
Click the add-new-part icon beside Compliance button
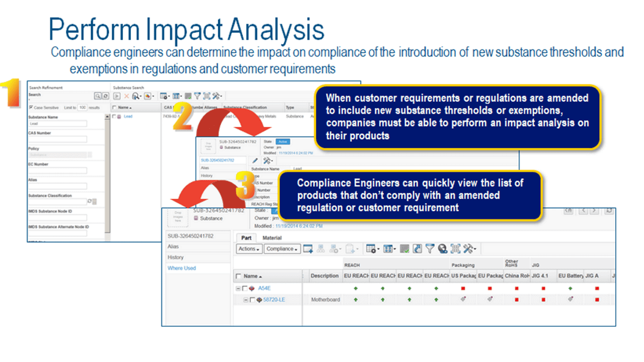pos(308,249)
